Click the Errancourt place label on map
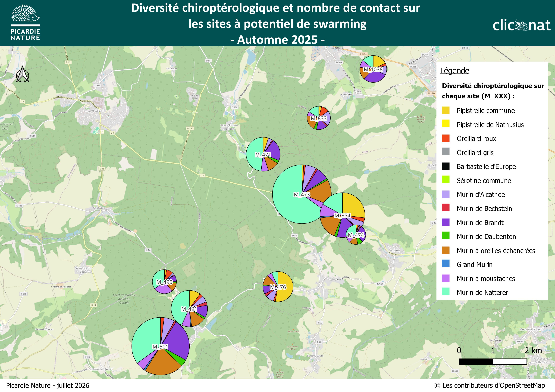Screen dimensions: 555x392 [172, 69]
